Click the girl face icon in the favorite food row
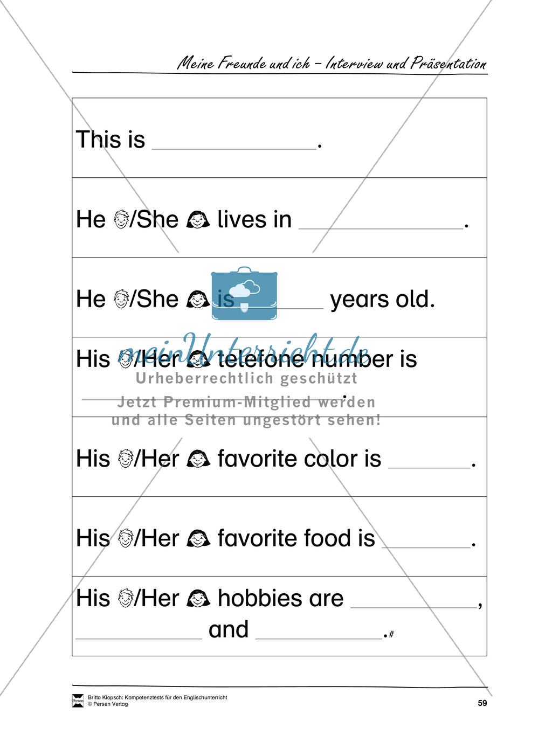Image resolution: width=552 pixels, height=756 pixels. point(198,539)
